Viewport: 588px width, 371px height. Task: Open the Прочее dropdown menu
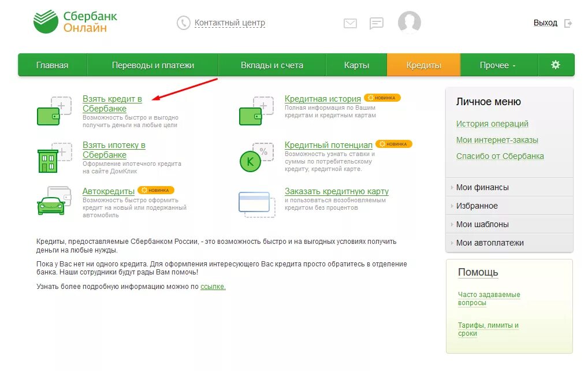click(x=498, y=65)
